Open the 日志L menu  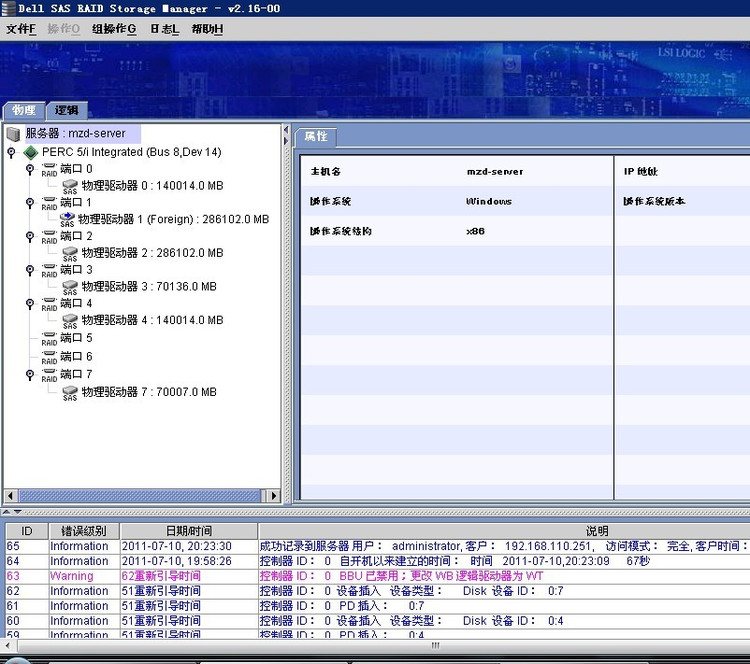[x=165, y=29]
